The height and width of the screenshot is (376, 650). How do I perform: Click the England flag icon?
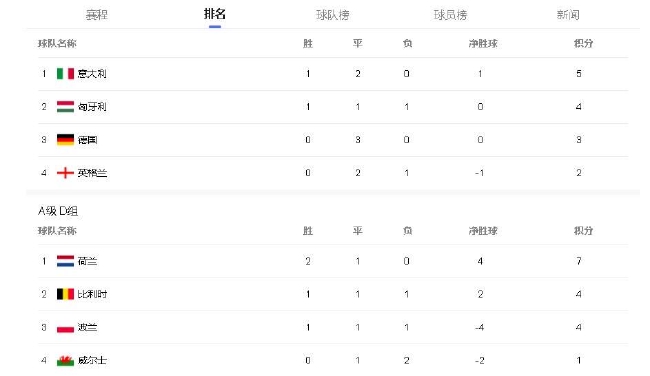pos(65,173)
